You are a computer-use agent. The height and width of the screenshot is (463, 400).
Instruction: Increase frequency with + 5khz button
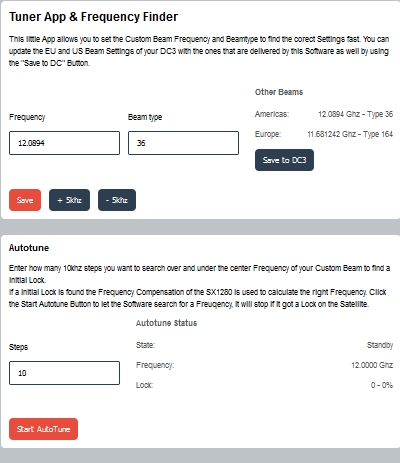69,200
